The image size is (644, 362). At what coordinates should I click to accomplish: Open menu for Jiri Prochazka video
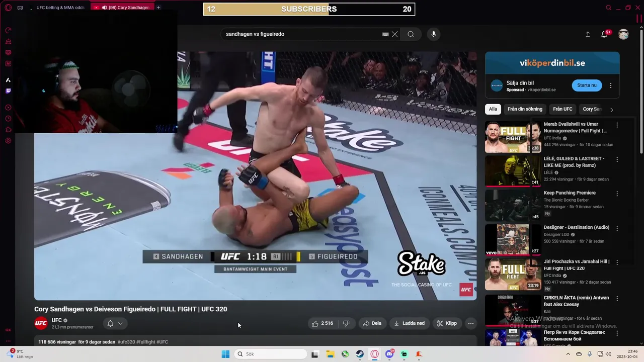[x=617, y=262]
